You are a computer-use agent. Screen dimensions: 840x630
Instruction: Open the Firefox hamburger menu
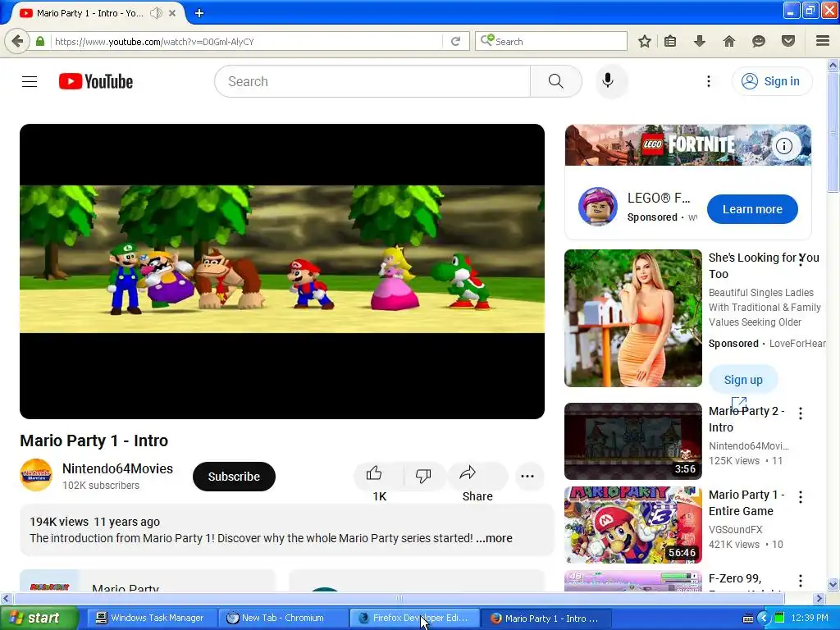coord(823,41)
